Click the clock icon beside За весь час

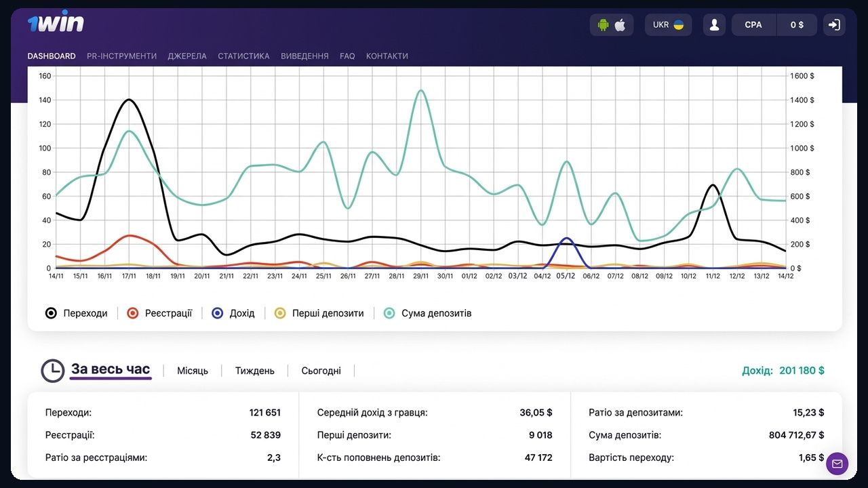point(53,371)
